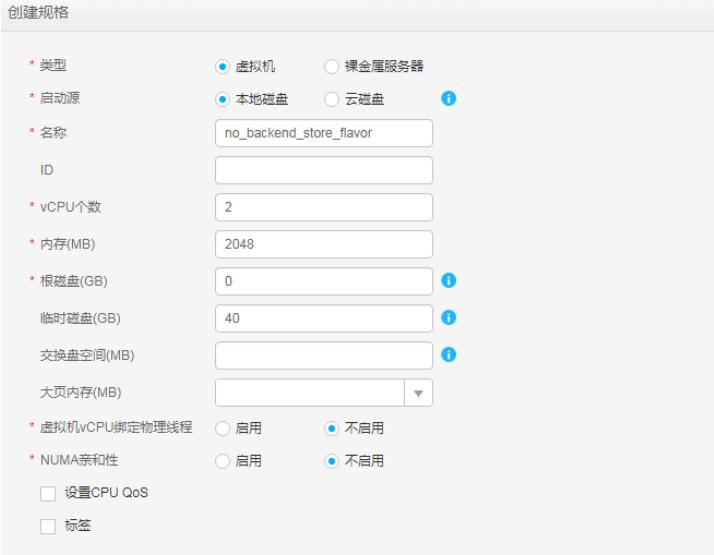Click the empty 交换盘空间(MB) input field
Image resolution: width=714 pixels, height=555 pixels.
tap(324, 356)
